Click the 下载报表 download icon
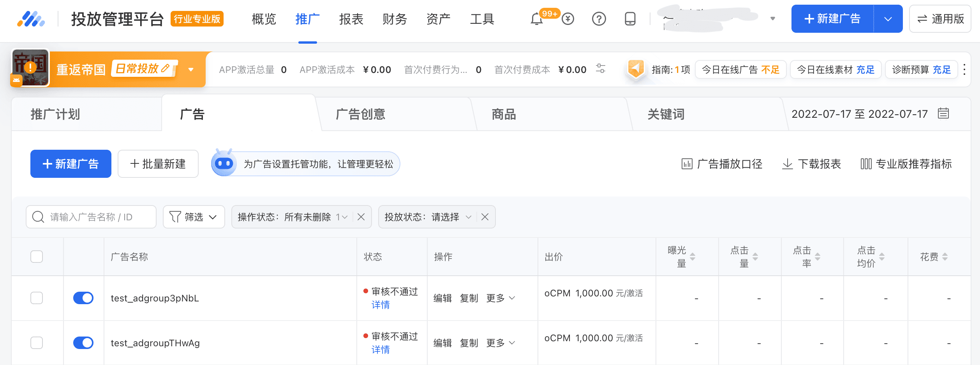The height and width of the screenshot is (365, 980). pyautogui.click(x=787, y=164)
